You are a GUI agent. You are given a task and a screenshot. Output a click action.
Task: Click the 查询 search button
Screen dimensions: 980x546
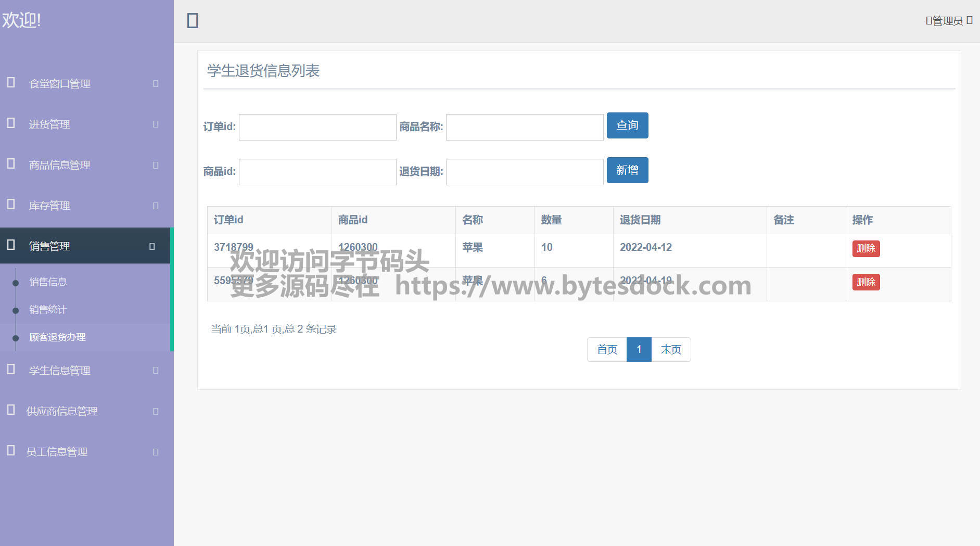(x=627, y=125)
